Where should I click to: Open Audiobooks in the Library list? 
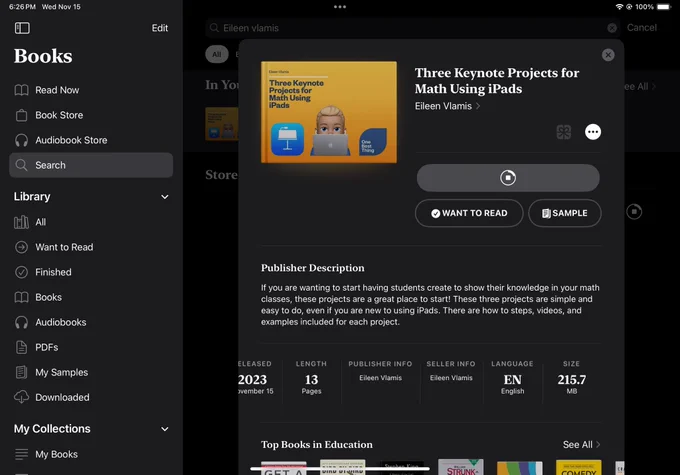coord(91,322)
